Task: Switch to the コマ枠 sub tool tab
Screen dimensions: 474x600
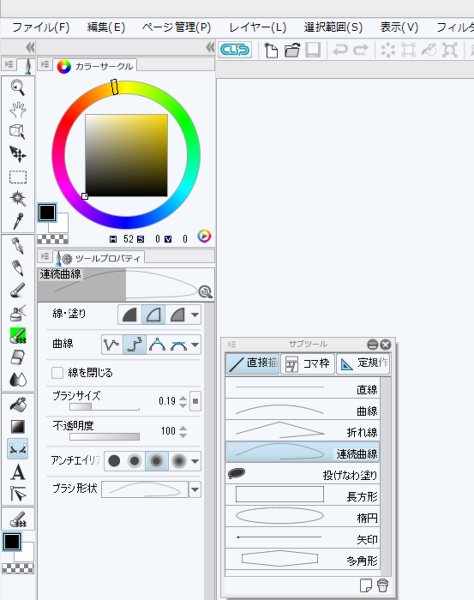Action: tap(308, 363)
